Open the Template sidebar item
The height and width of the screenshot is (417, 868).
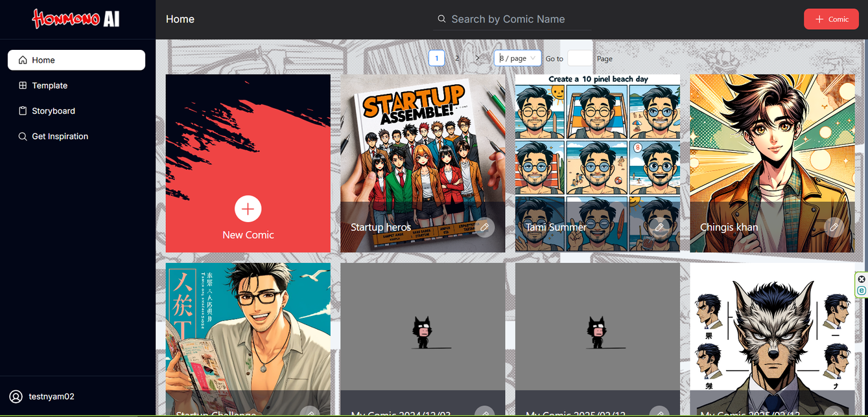pyautogui.click(x=76, y=85)
